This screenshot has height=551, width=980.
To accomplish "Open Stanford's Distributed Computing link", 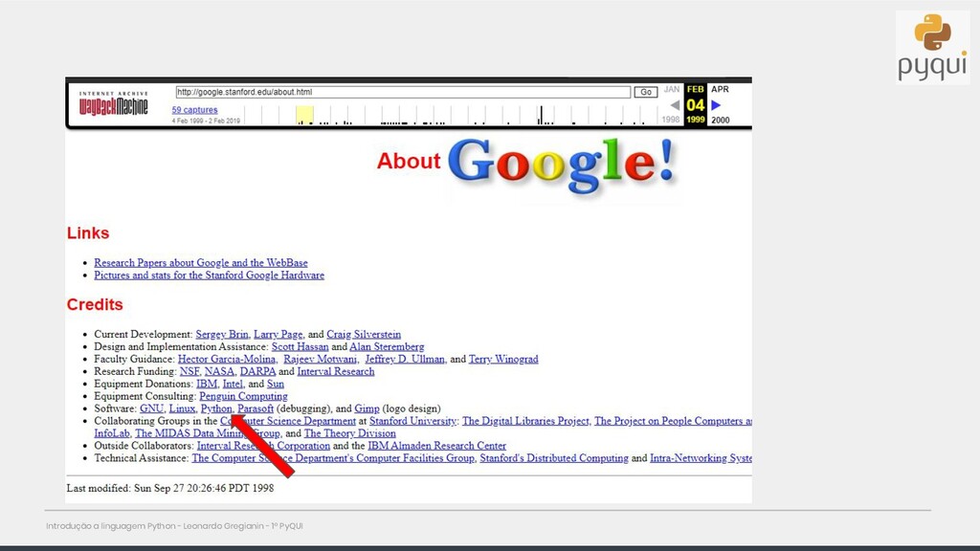I will pos(554,458).
